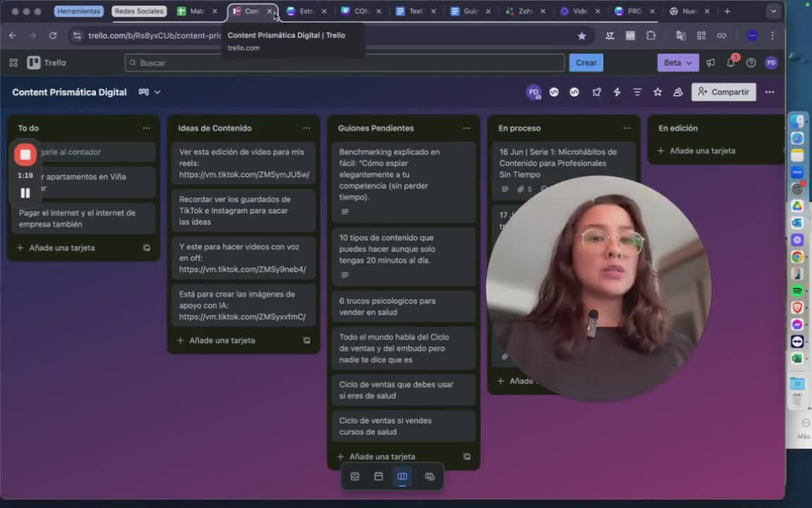Create card from template in Guiones Pendientes
This screenshot has width=812, height=508.
click(467, 457)
